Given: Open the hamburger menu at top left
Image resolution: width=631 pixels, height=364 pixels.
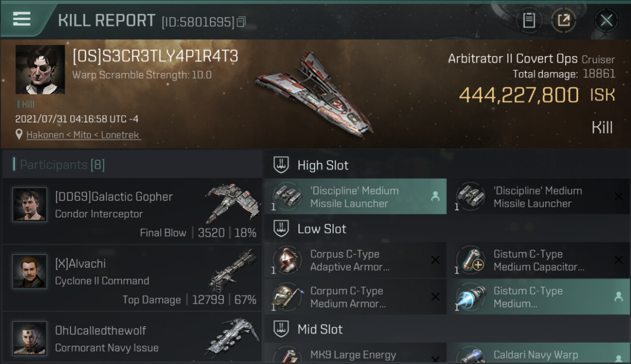Looking at the screenshot, I should [22, 19].
